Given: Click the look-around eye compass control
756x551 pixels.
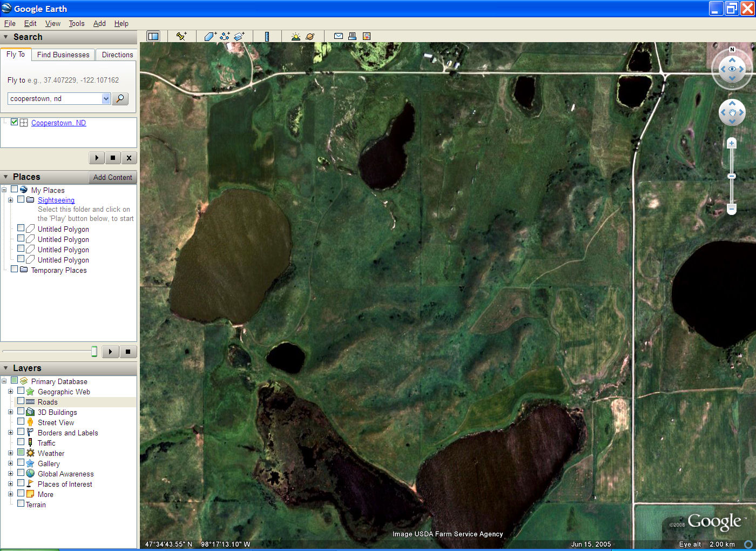Looking at the screenshot, I should coord(732,69).
